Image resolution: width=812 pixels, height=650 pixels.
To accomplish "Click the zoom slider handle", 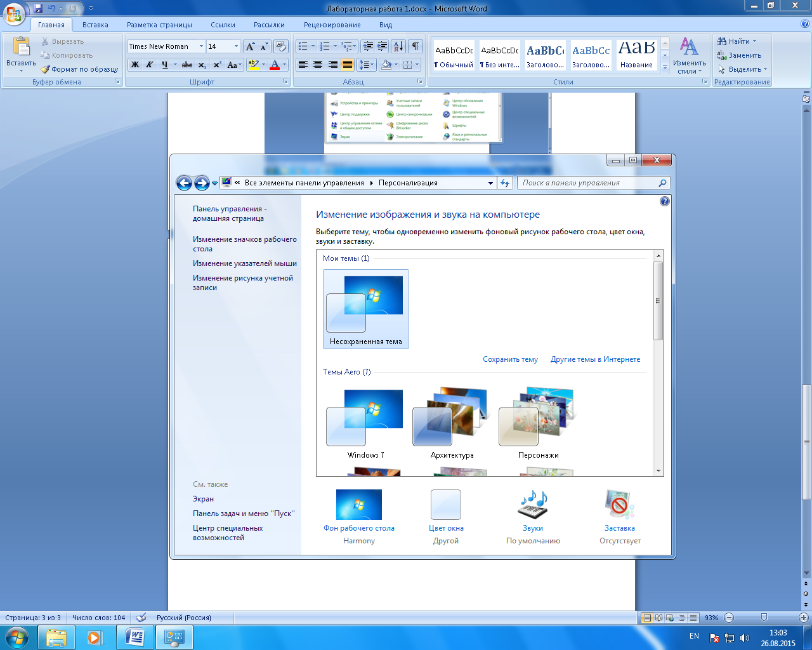I will coord(764,618).
